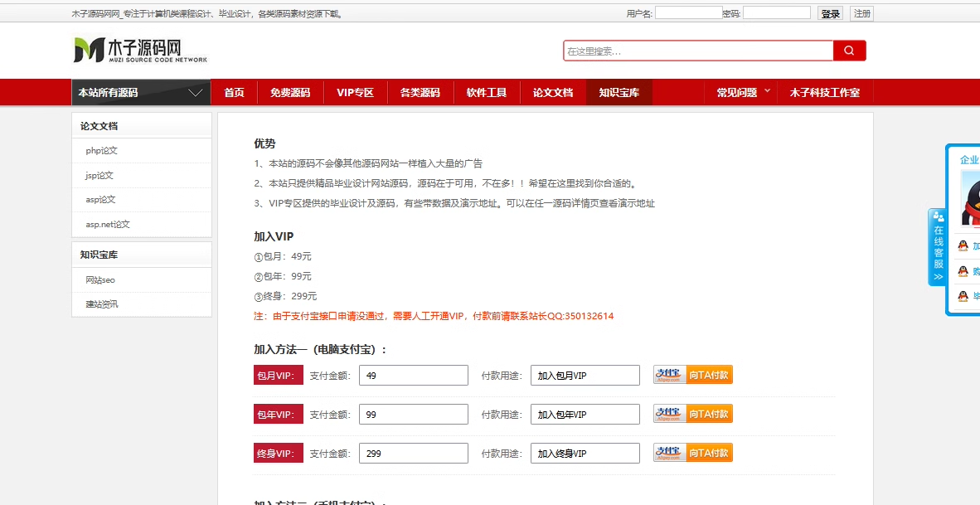Focus the 用户名 username field

[687, 13]
